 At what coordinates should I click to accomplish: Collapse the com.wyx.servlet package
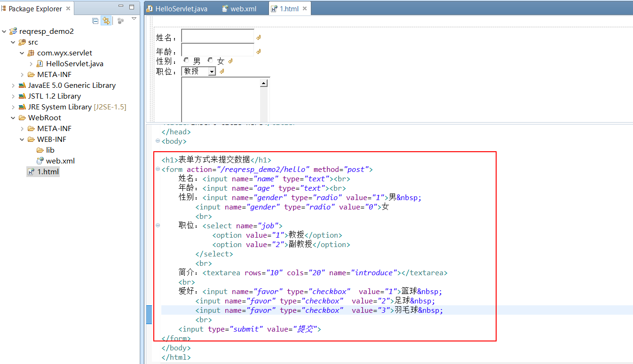[22, 53]
